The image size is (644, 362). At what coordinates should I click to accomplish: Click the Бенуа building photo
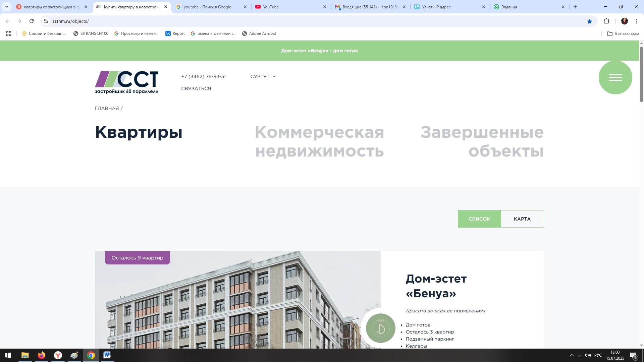pyautogui.click(x=237, y=300)
